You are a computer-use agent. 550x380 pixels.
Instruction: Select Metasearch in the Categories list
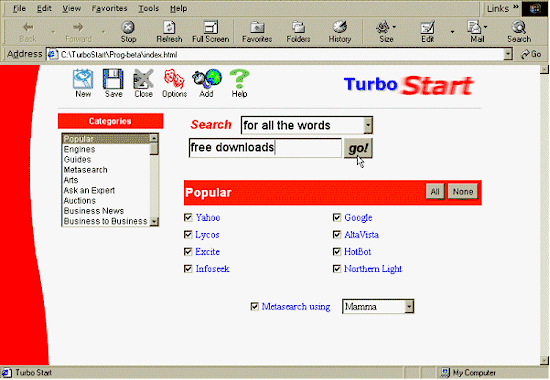click(86, 170)
